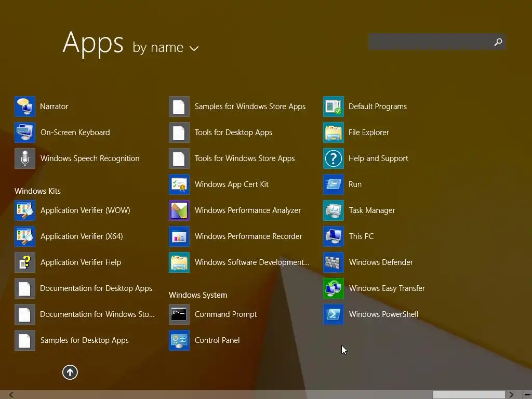The image size is (532, 399).
Task: Open Tools for Windows Store Apps icon
Action: [x=179, y=158]
